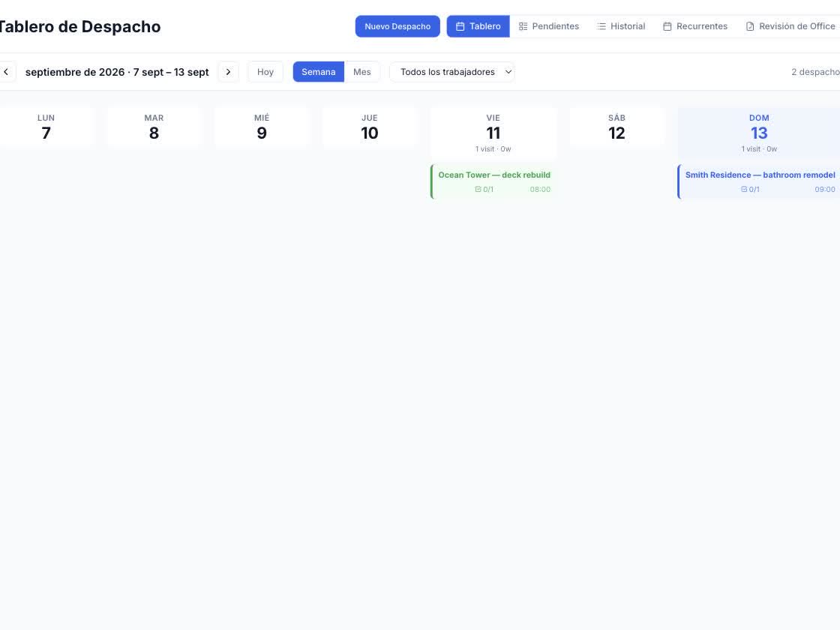Click the calendar icon beside Recurrentes
This screenshot has height=630, width=840.
pyautogui.click(x=667, y=26)
